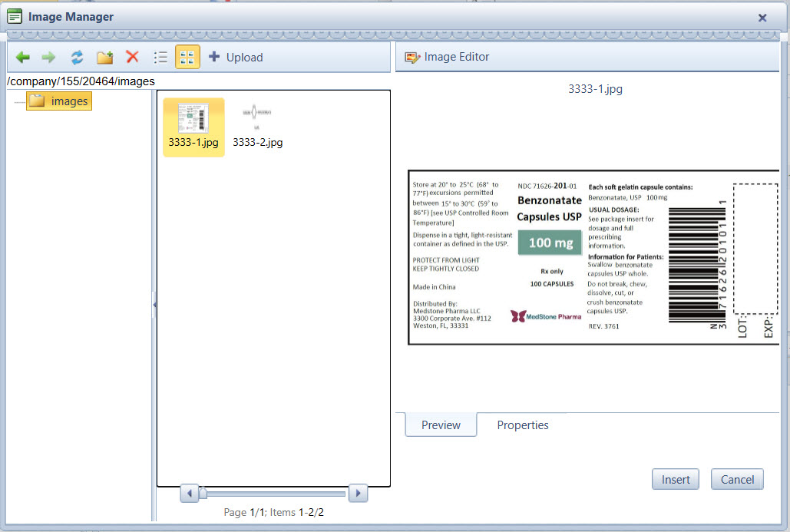The image size is (790, 532).
Task: Switch to the Properties tab
Action: click(523, 425)
